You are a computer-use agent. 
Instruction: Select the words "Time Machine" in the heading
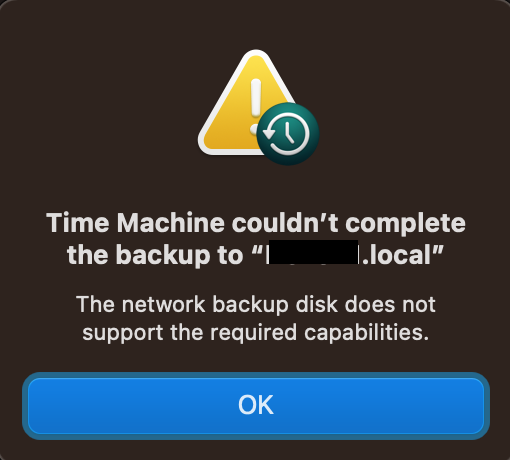tap(135, 223)
